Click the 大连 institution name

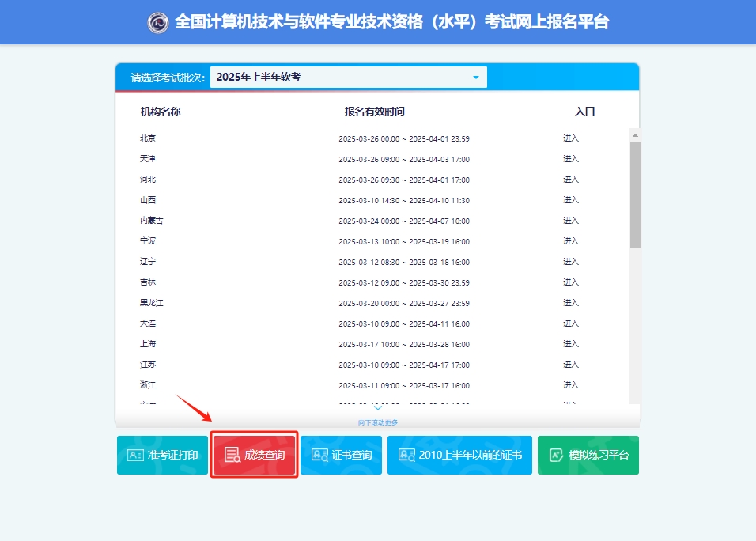pos(148,323)
